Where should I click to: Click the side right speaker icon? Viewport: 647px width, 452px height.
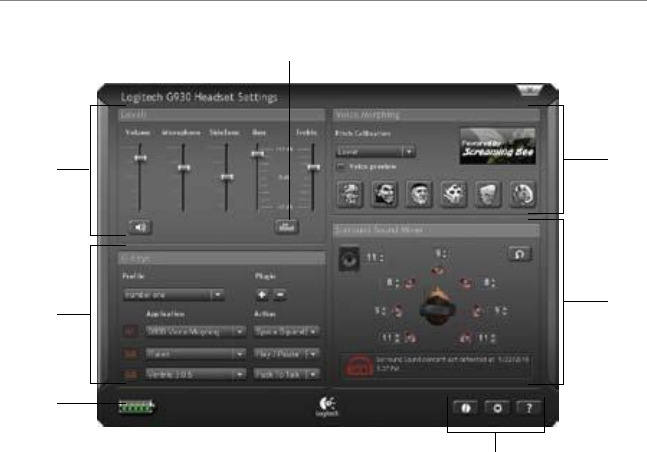tap(477, 311)
